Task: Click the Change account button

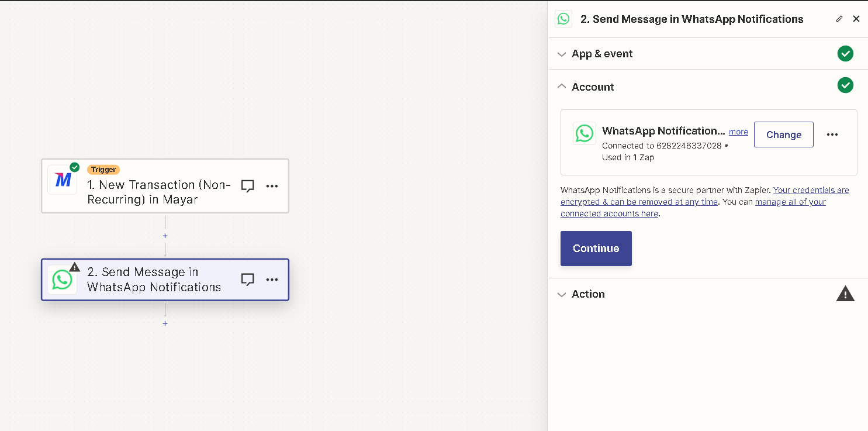Action: [783, 135]
